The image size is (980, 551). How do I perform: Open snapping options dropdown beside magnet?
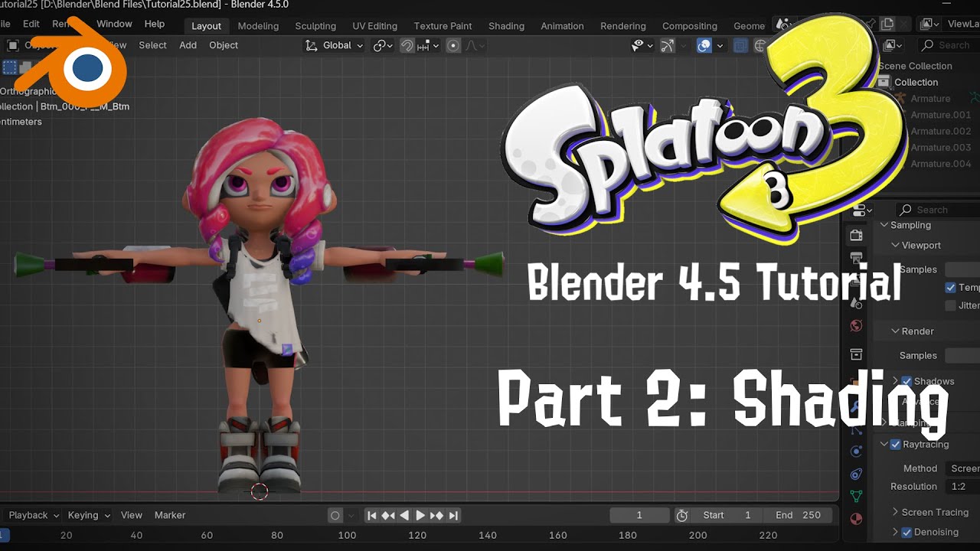pyautogui.click(x=427, y=45)
